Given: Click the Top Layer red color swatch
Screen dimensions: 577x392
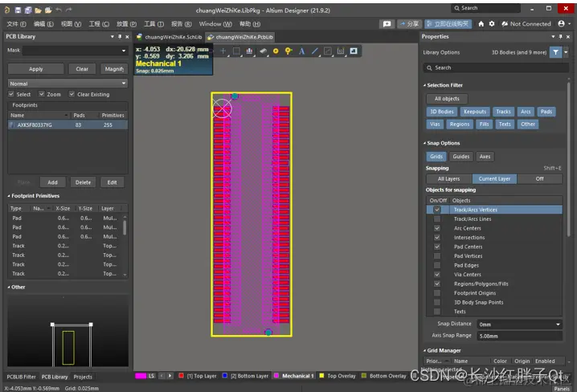Looking at the screenshot, I should pyautogui.click(x=181, y=376).
